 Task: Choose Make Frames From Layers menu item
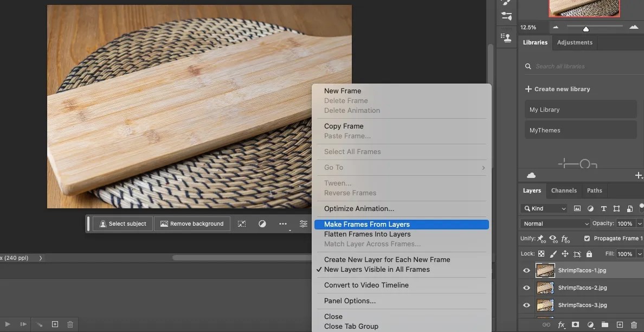click(x=366, y=224)
